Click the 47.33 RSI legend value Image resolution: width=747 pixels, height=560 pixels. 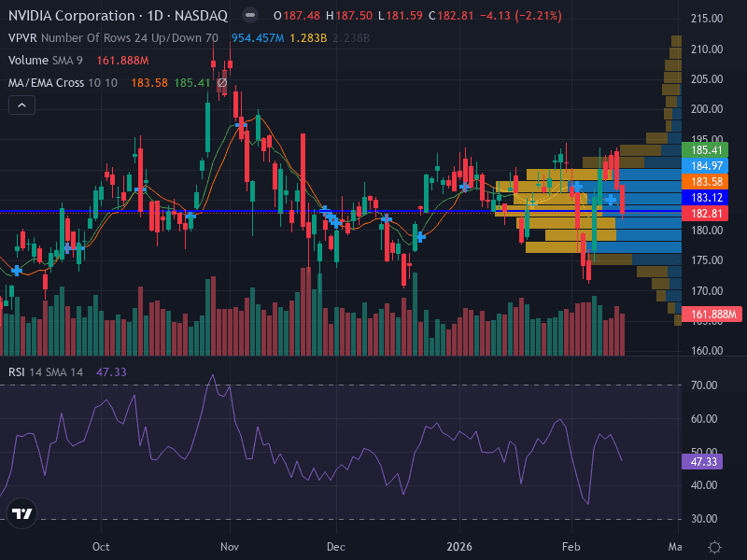[111, 371]
